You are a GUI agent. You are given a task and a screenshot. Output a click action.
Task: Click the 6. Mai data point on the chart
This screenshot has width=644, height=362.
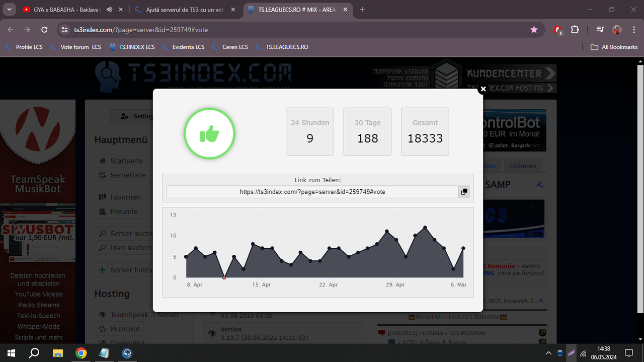pos(463,248)
